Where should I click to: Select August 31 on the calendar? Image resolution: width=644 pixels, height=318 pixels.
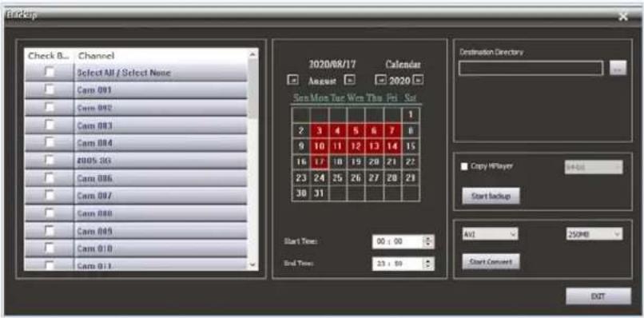(319, 193)
